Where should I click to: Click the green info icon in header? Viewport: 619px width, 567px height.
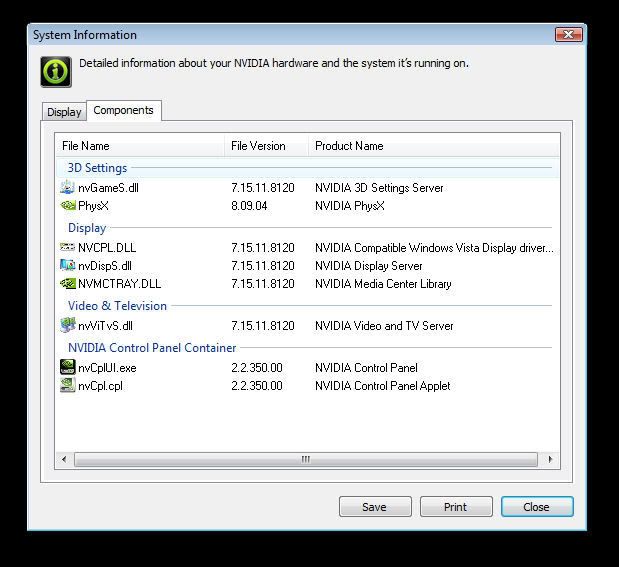tap(56, 71)
